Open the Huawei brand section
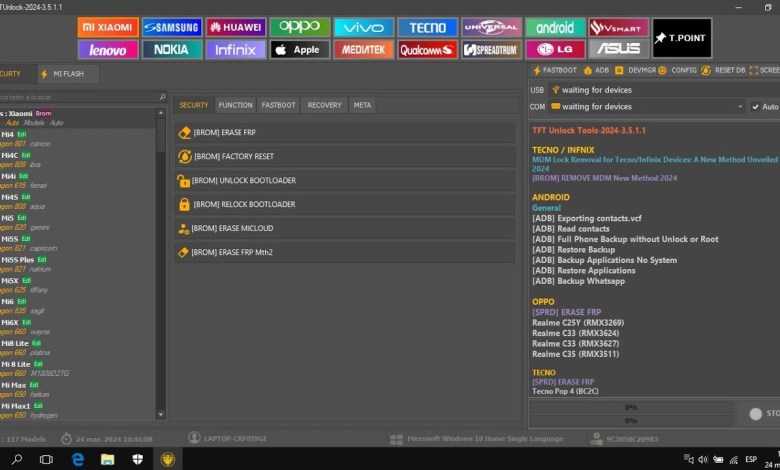780x470 pixels. 236,27
